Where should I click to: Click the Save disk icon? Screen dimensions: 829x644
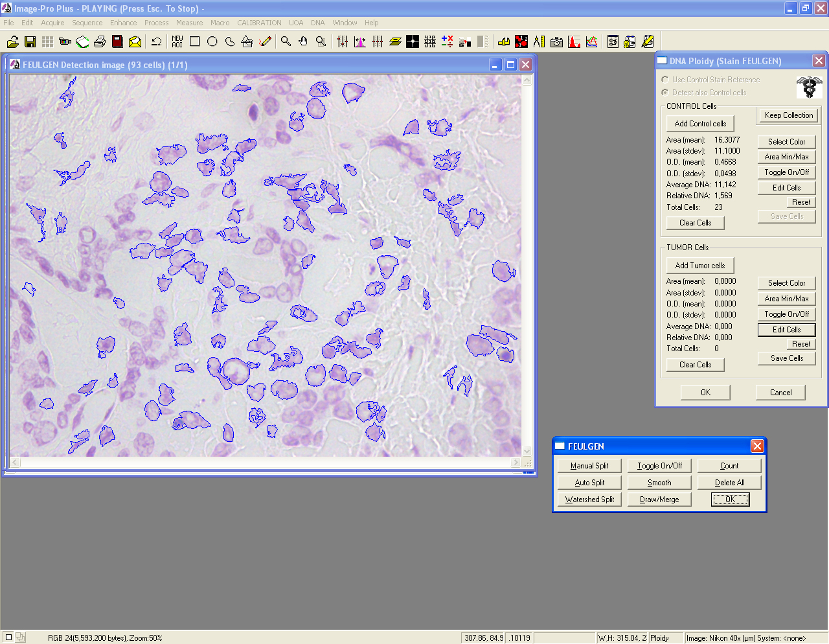coord(30,41)
